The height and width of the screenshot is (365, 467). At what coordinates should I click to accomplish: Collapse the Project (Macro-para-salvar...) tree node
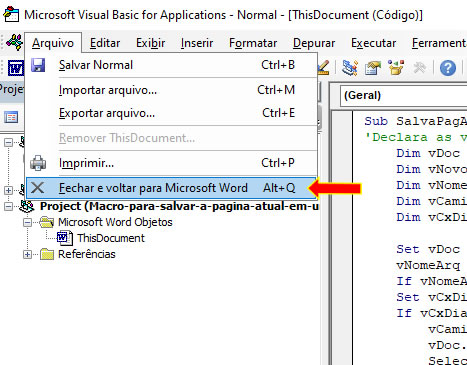point(8,206)
